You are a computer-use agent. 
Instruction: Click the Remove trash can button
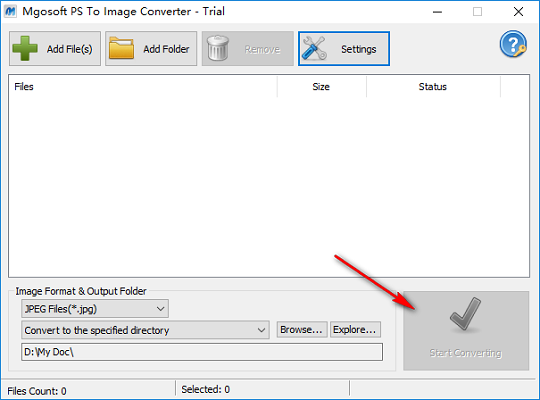click(248, 49)
